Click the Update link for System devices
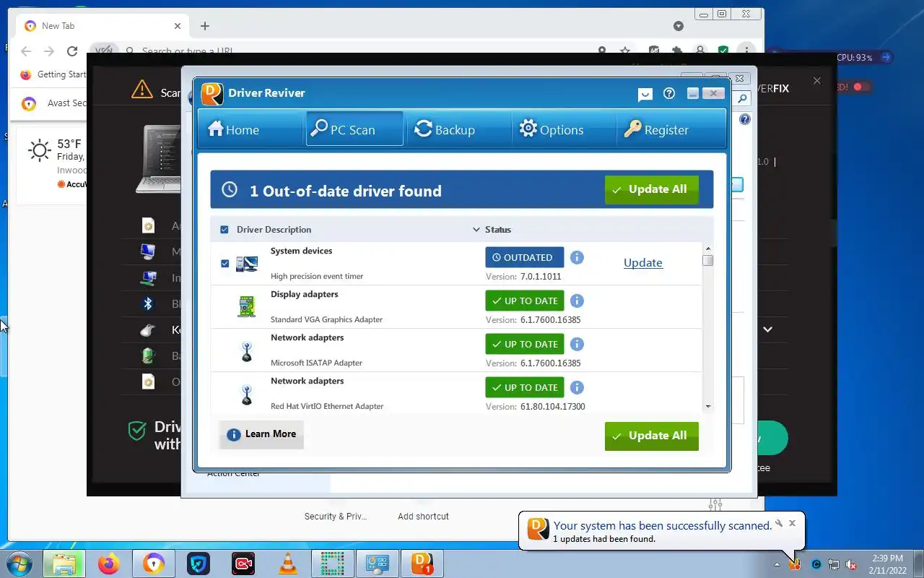 [642, 262]
